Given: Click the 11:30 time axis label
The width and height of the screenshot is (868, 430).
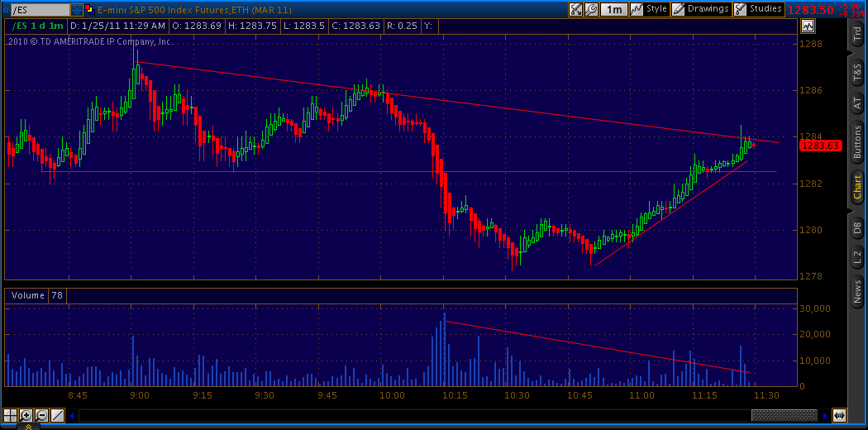Looking at the screenshot, I should (766, 395).
